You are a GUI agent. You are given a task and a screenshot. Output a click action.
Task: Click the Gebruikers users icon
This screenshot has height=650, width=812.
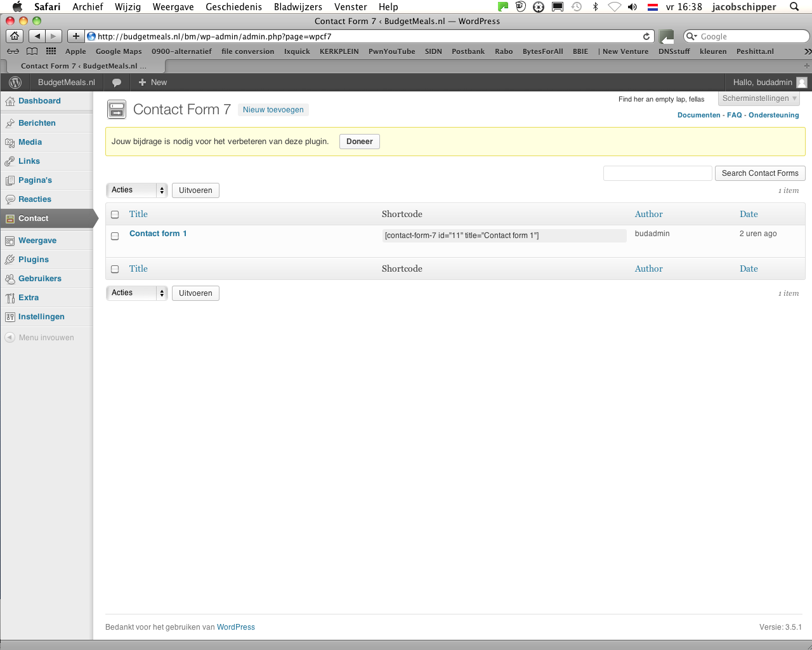[x=10, y=279]
